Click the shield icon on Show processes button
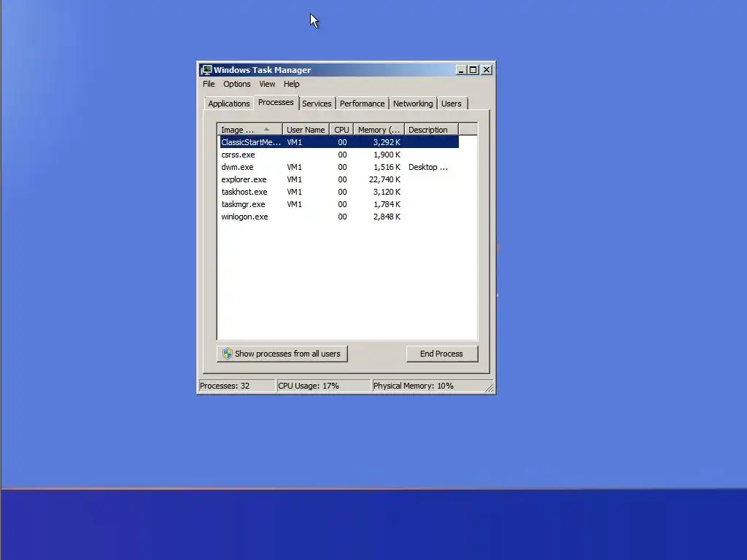 [x=228, y=354]
